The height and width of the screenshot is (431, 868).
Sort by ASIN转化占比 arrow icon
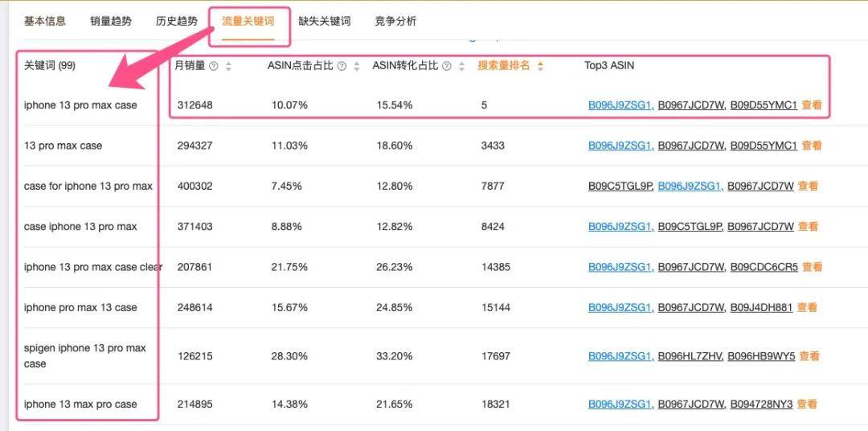tap(461, 66)
